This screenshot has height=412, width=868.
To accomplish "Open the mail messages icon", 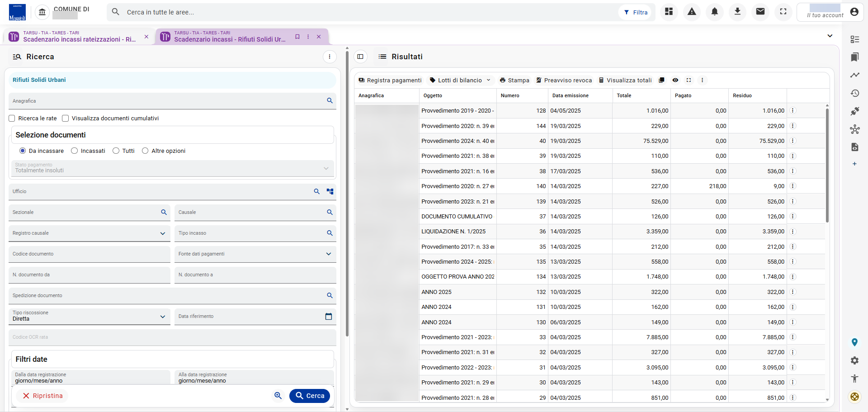I will (x=760, y=12).
